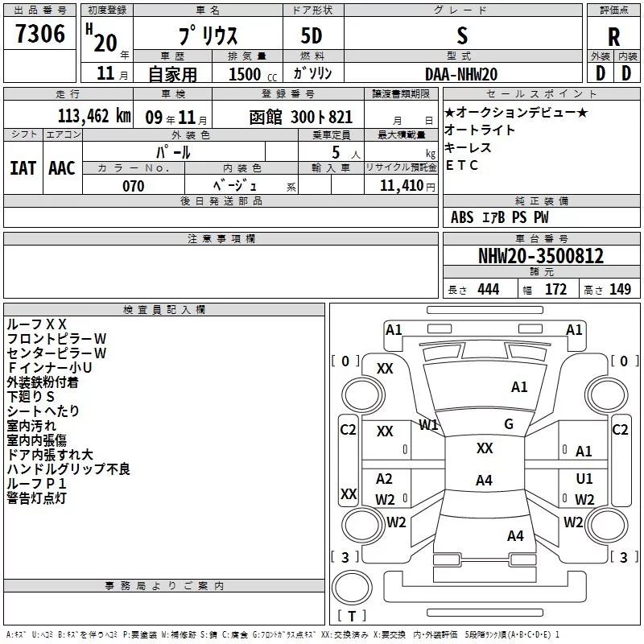Screen dimensions: 644x644
Task: Select the note 下廻りS
Action: click(31, 397)
